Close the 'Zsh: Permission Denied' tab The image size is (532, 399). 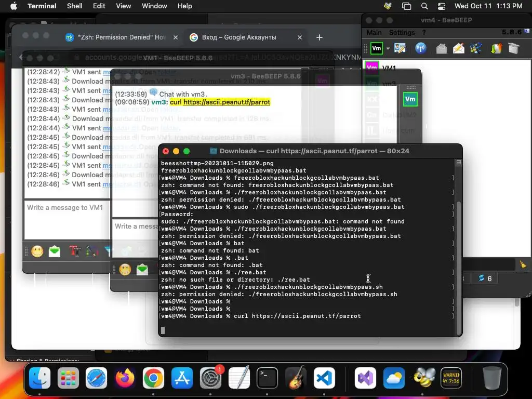[176, 37]
